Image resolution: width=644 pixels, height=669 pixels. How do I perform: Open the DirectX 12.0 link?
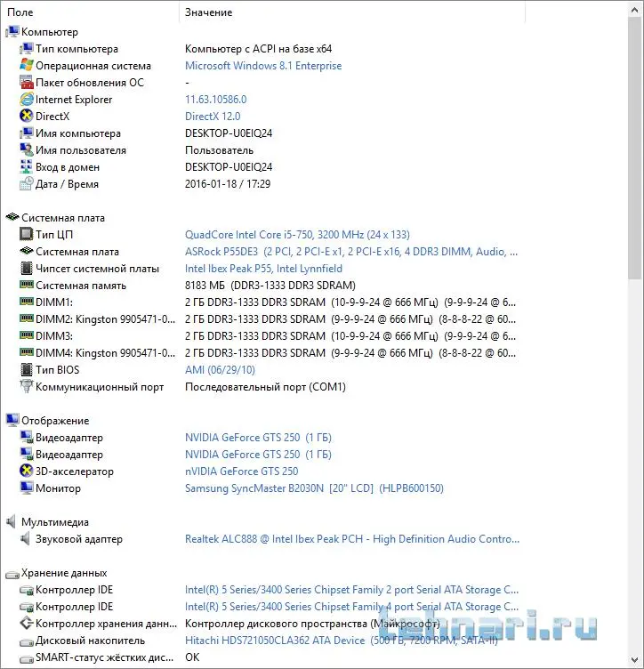point(213,116)
